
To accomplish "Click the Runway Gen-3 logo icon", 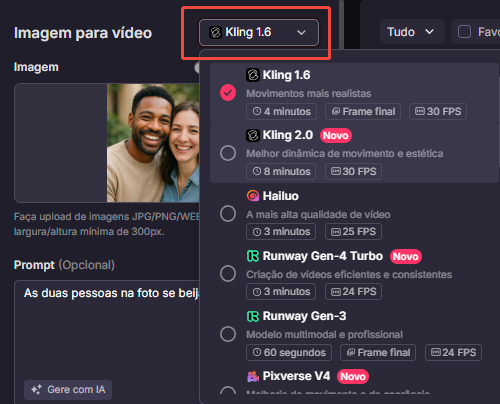I will point(253,316).
